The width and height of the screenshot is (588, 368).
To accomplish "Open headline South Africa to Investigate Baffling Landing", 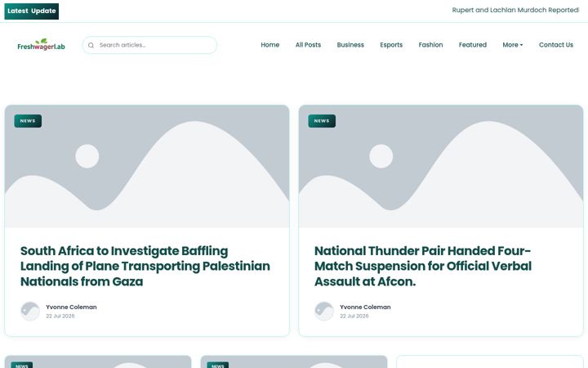I will (x=145, y=266).
